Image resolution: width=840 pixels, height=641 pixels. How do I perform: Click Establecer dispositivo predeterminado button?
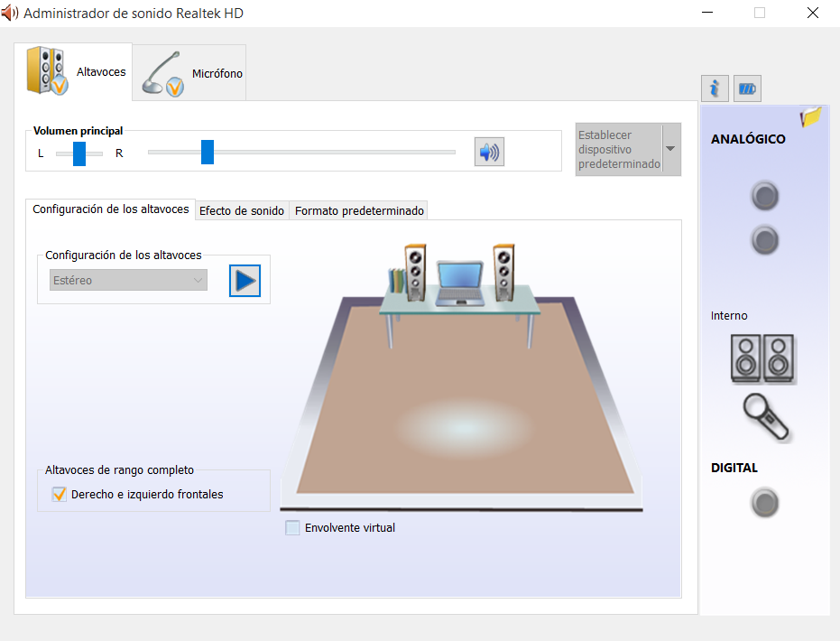(619, 149)
